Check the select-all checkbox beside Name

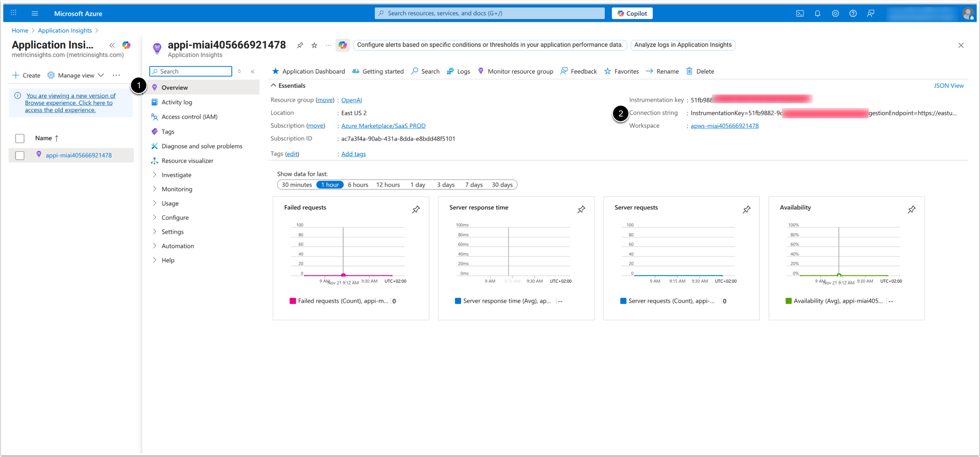(20, 139)
